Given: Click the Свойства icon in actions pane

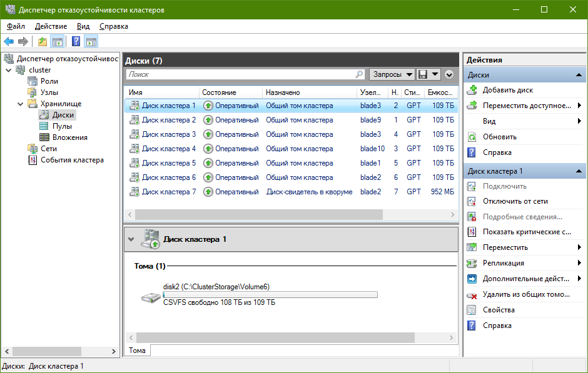Looking at the screenshot, I should click(x=472, y=310).
